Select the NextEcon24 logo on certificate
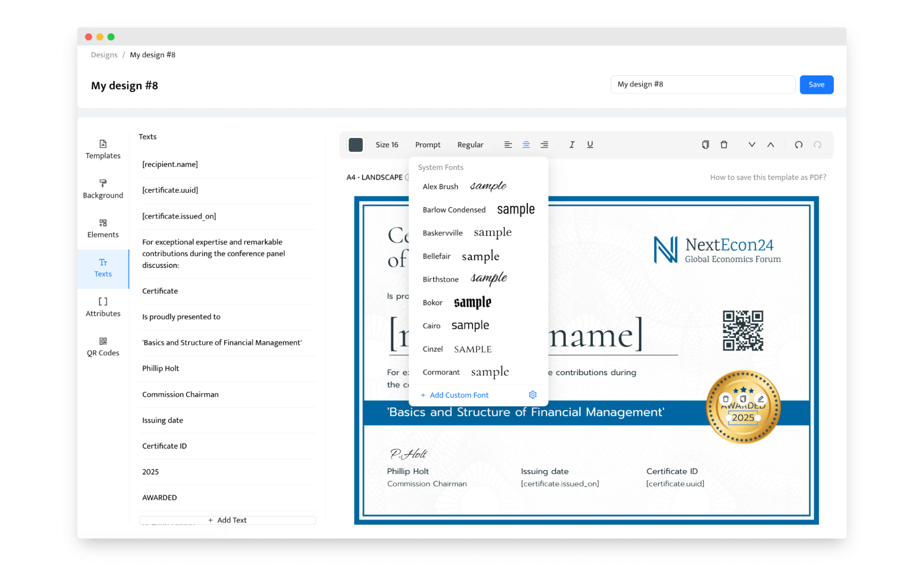 717,250
